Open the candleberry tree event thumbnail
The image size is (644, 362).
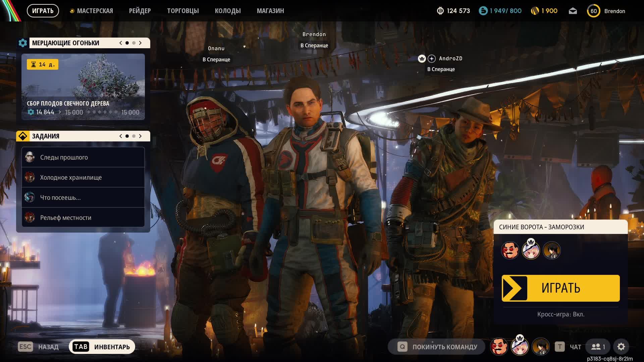pyautogui.click(x=83, y=86)
